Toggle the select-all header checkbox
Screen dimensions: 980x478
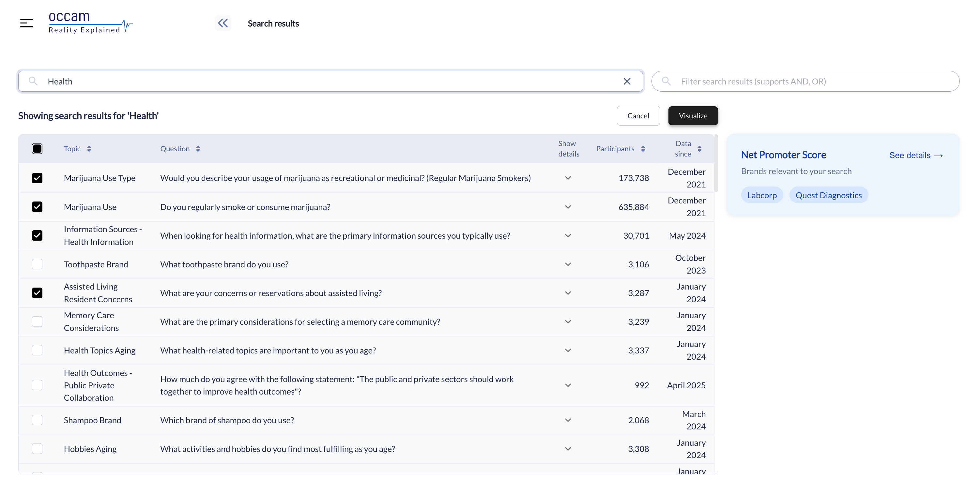click(37, 149)
